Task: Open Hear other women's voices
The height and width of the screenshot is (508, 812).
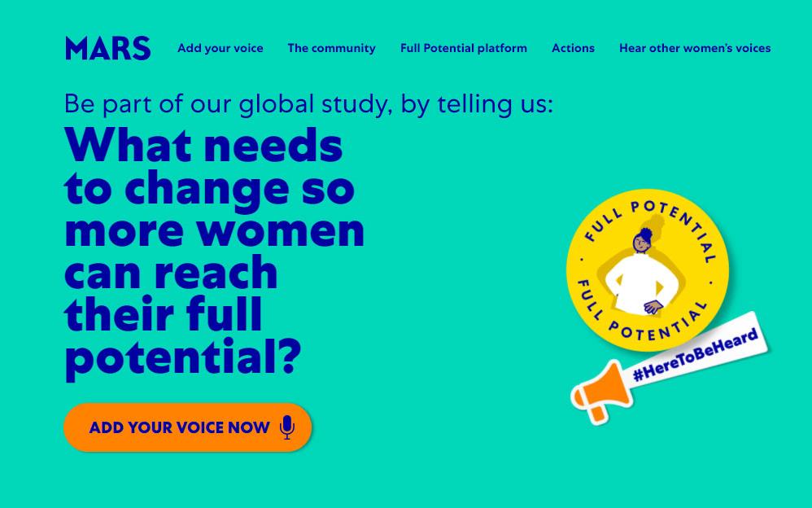Action: [x=695, y=48]
